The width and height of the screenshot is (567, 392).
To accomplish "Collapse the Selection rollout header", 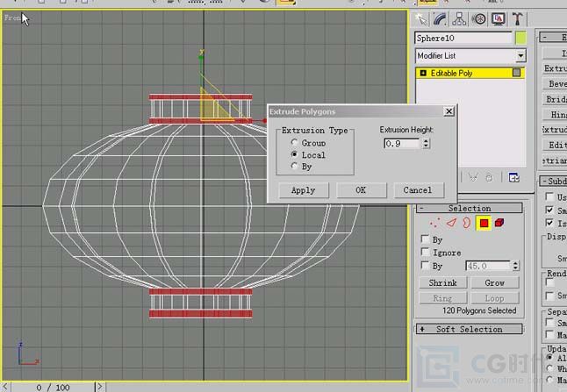I will [470, 208].
